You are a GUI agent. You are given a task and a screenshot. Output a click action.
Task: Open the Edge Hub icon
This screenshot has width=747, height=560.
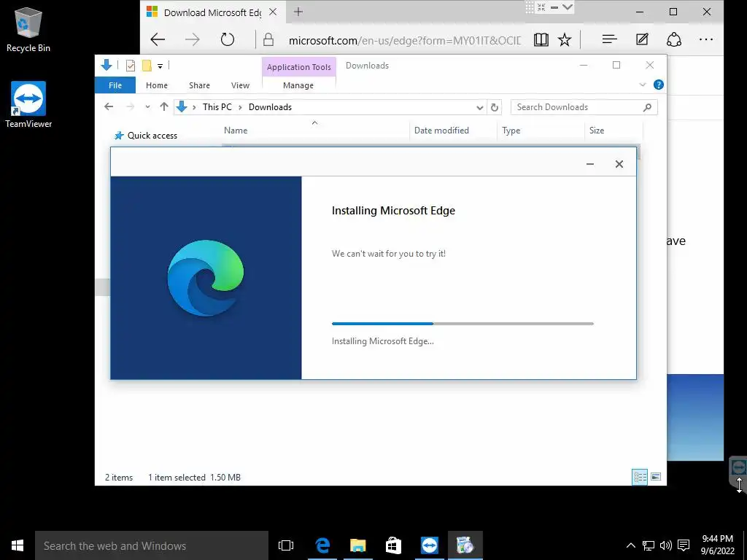tap(609, 39)
